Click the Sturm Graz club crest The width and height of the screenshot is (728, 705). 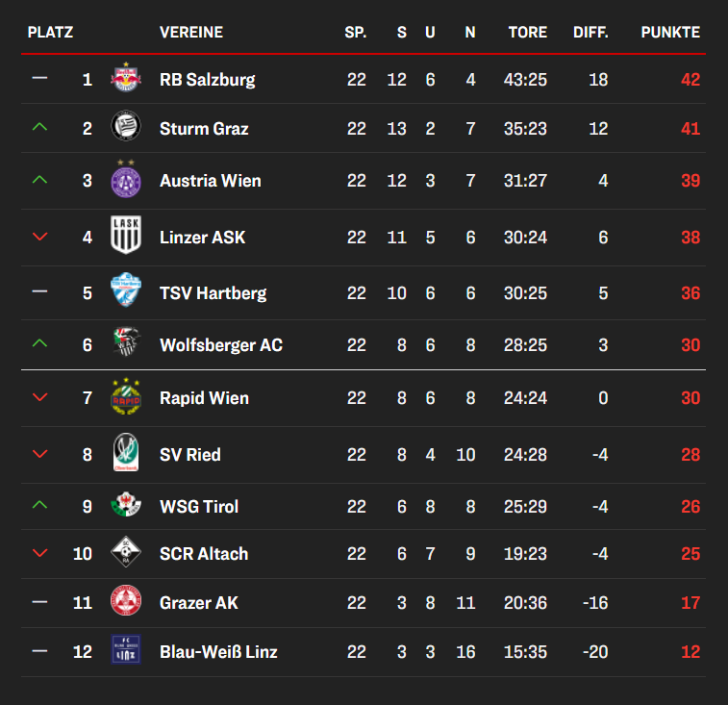[126, 129]
